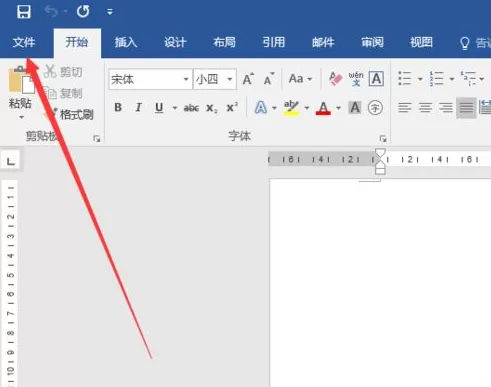This screenshot has width=491, height=387.
Task: Switch to the 视图 (View) tab
Action: click(x=421, y=43)
